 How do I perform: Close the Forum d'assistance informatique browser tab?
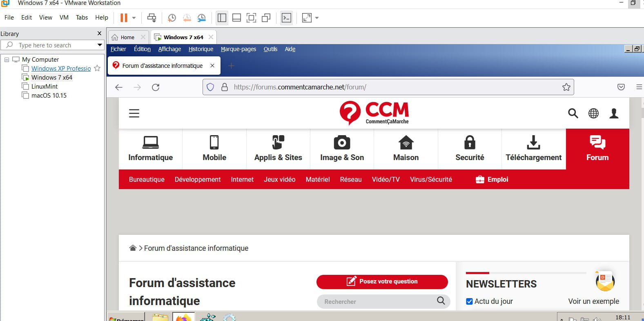[212, 65]
